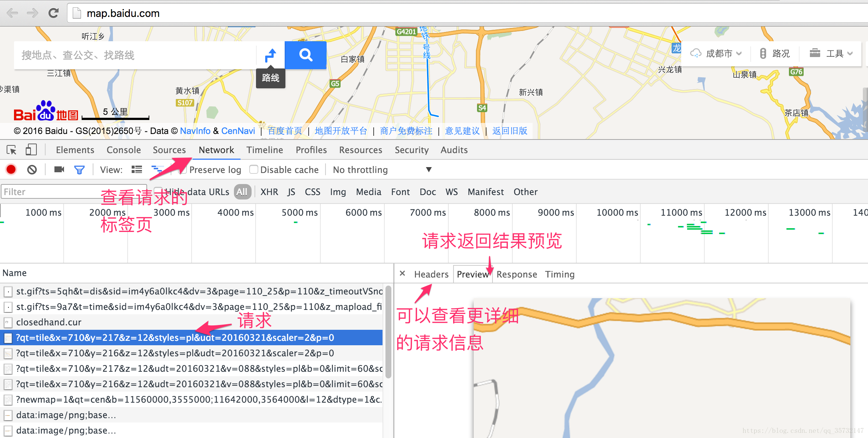The width and height of the screenshot is (868, 438).
Task: Click the blue map search button
Action: point(306,55)
